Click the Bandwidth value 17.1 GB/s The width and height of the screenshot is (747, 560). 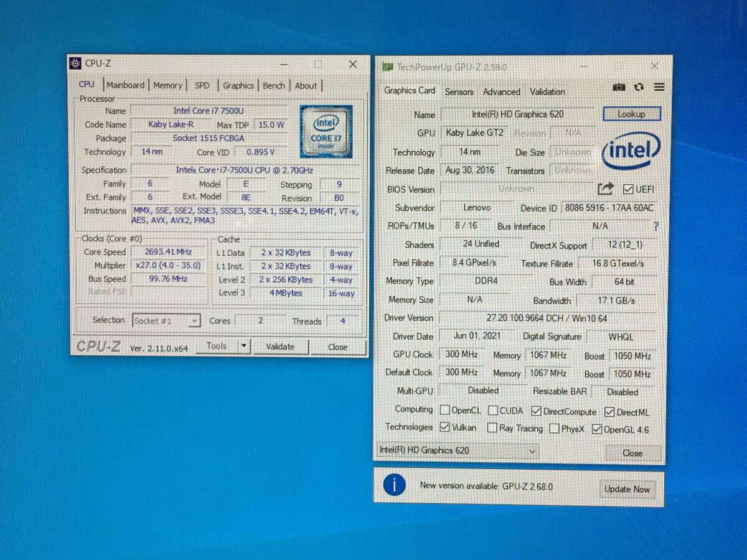coord(616,301)
